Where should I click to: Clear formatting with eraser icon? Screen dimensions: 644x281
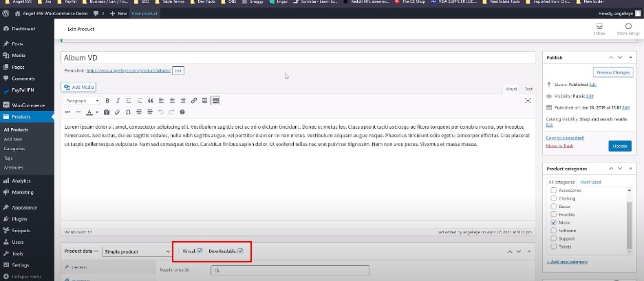coord(118,112)
